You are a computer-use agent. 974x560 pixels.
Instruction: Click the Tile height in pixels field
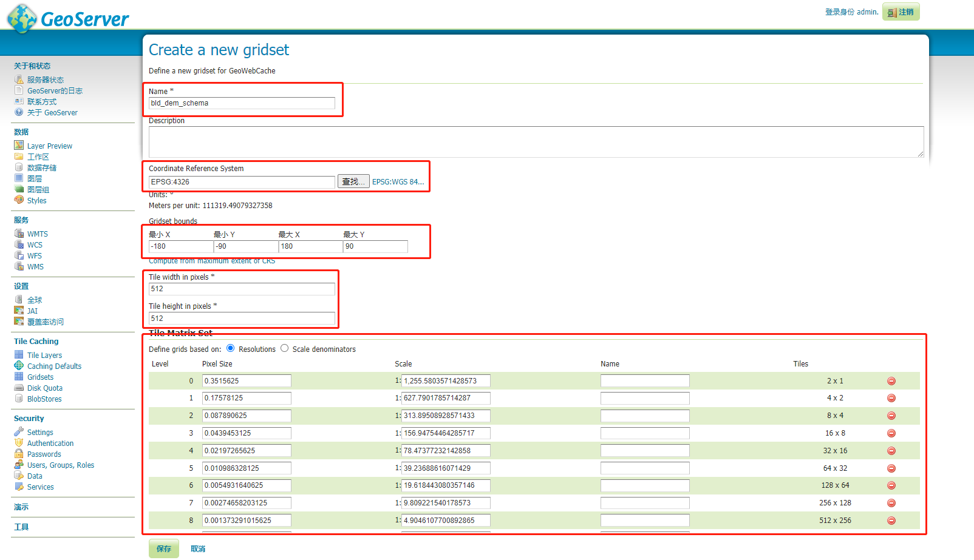[x=242, y=319]
